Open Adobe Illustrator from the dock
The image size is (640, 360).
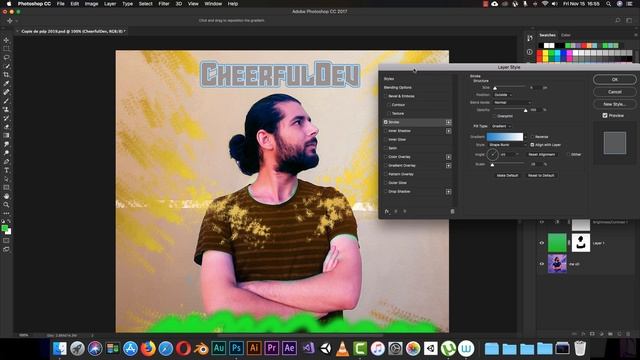point(254,348)
